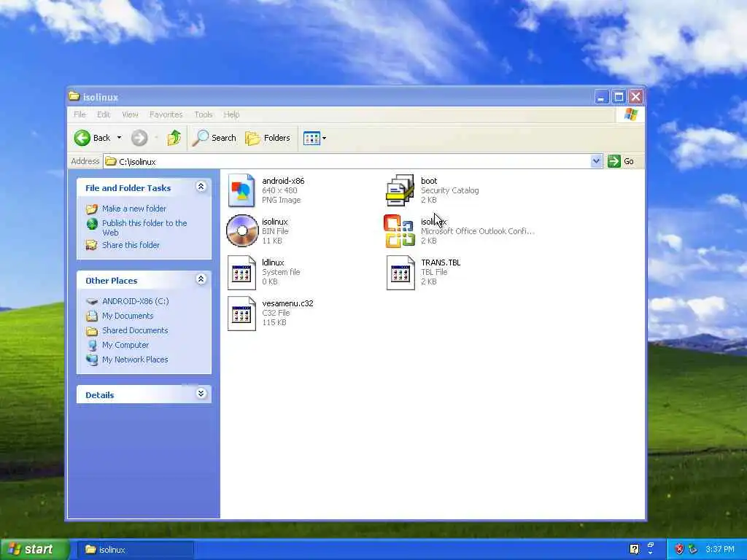Click the Share this folder icon
Viewport: 747px width, 560px height.
(91, 245)
